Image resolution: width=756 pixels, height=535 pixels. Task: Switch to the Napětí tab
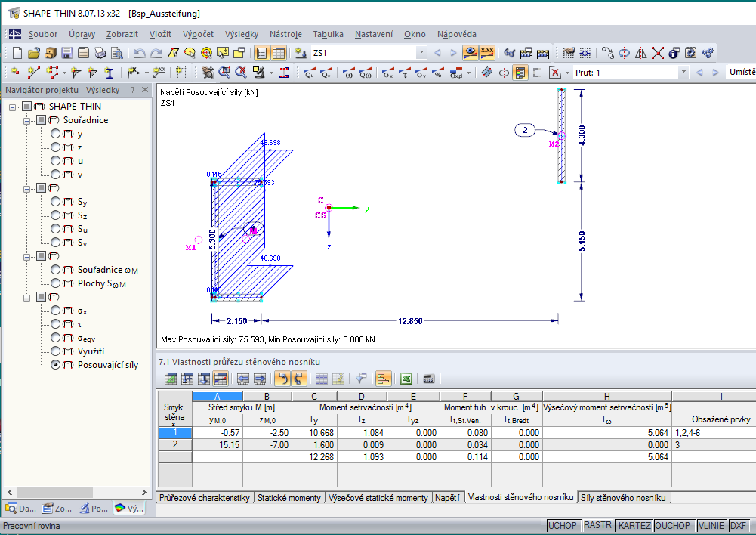point(447,498)
